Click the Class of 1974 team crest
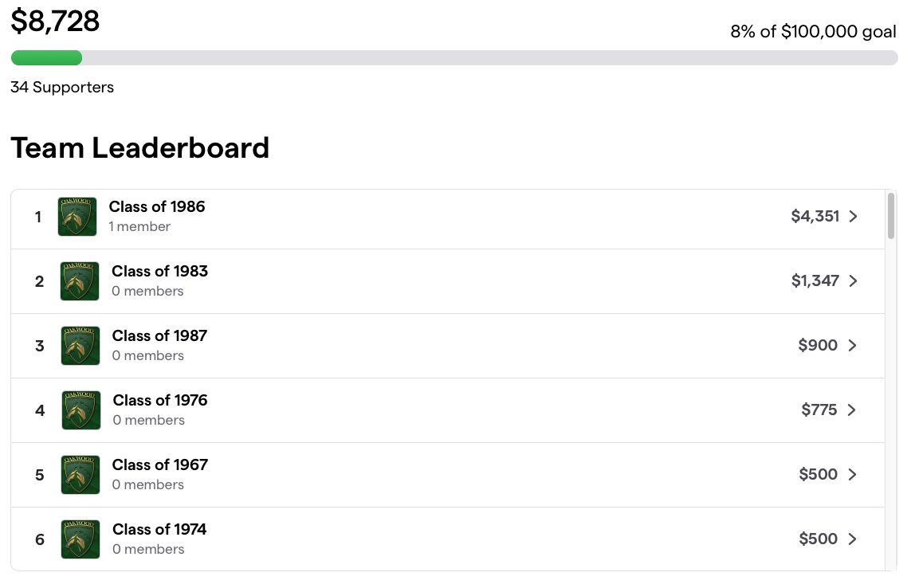The height and width of the screenshot is (588, 911). [80, 539]
